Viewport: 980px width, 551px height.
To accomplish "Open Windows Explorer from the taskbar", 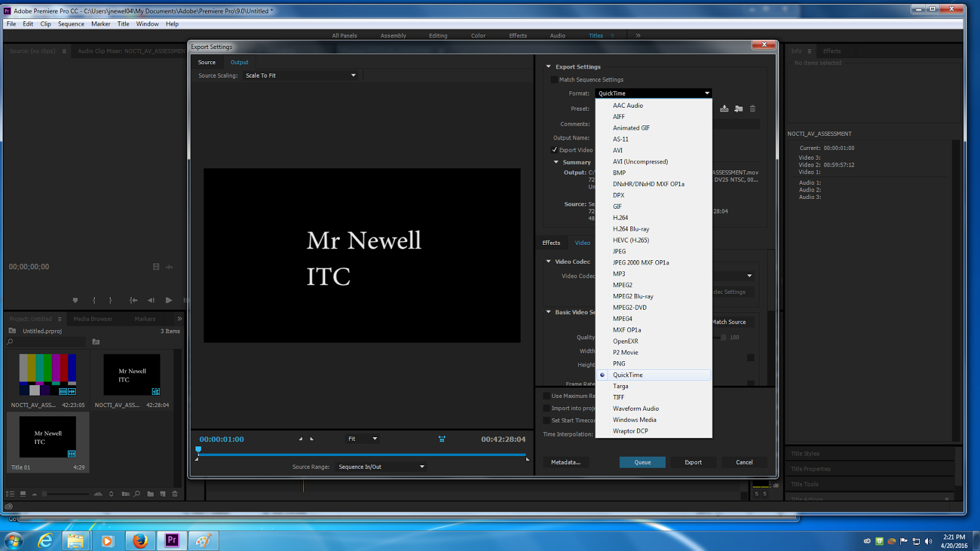I will coord(75,541).
